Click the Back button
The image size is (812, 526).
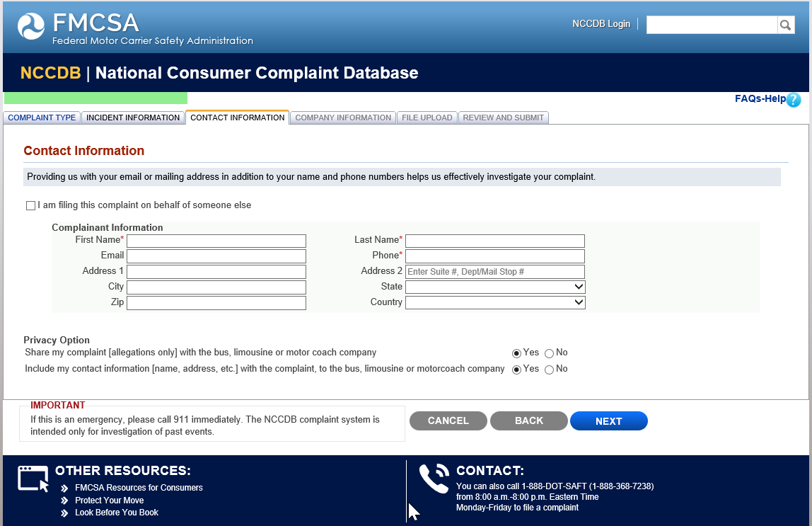click(529, 421)
